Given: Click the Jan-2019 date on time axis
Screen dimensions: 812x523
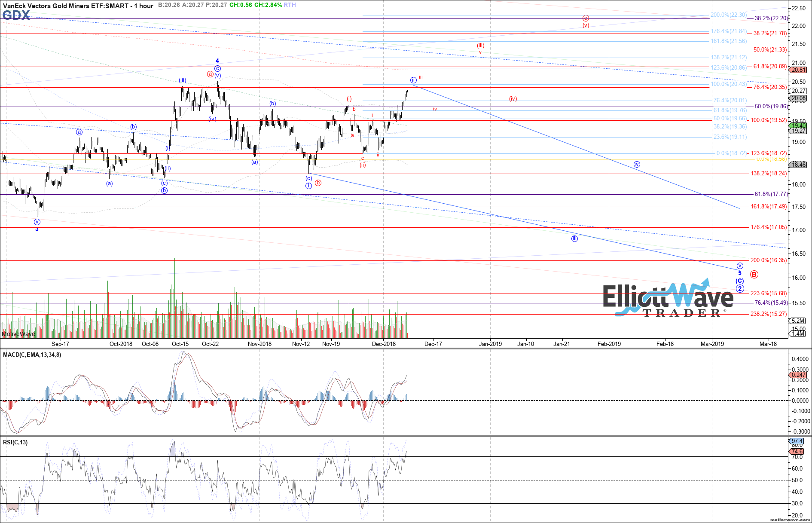Looking at the screenshot, I should point(490,344).
